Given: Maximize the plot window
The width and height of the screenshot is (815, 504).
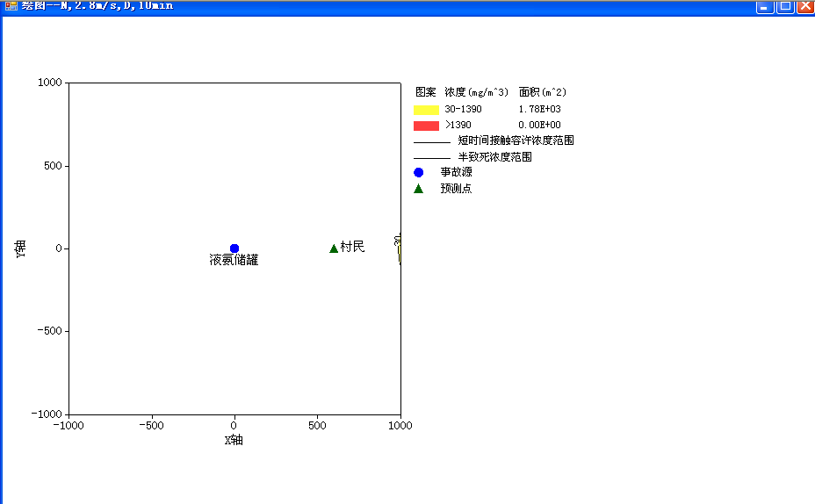Looking at the screenshot, I should (x=785, y=6).
